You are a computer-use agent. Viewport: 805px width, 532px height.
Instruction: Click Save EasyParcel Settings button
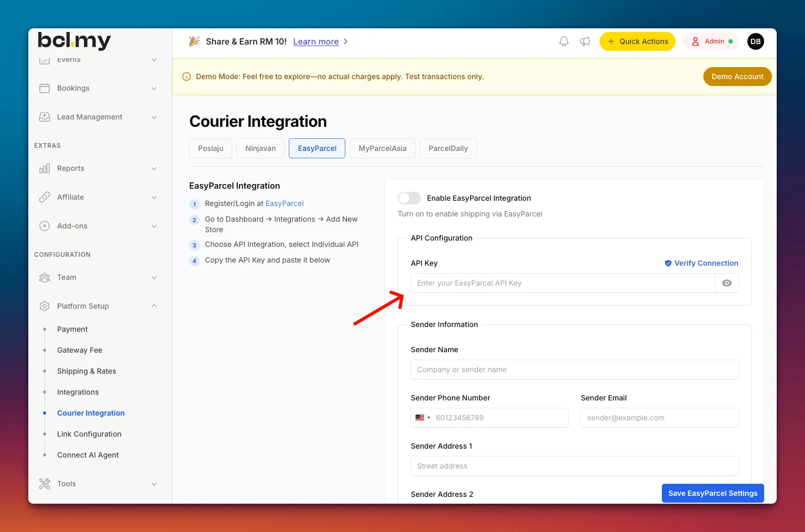click(713, 493)
